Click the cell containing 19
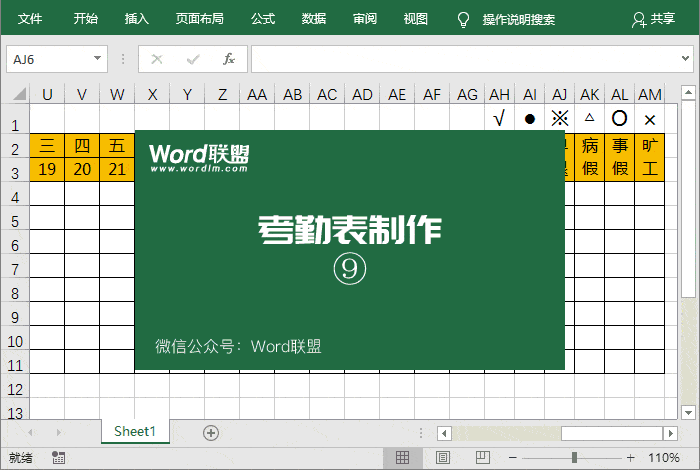700x470 pixels. [47, 169]
